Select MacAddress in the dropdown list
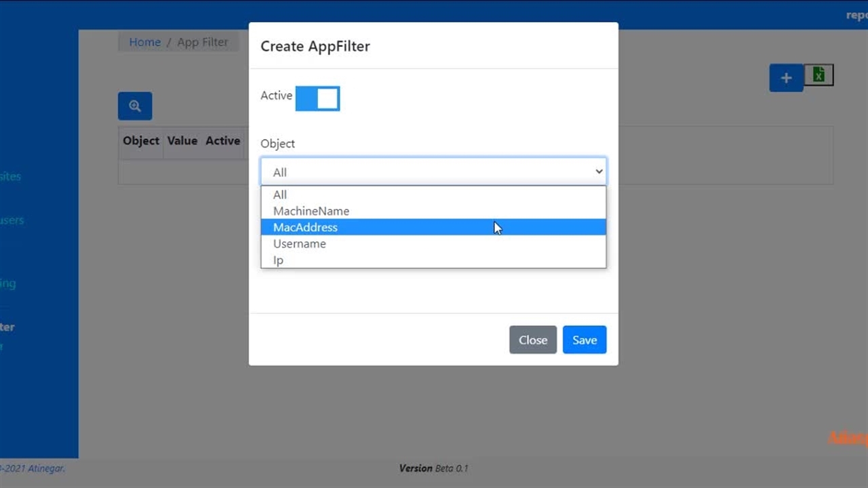868x488 pixels. 305,227
